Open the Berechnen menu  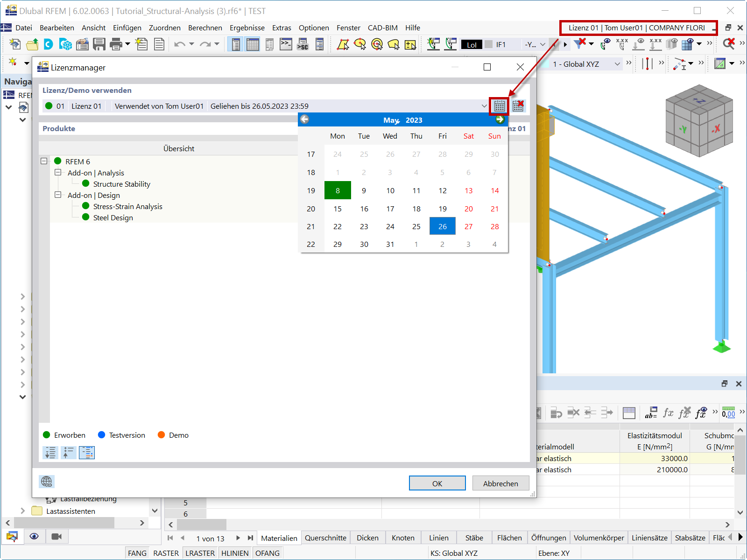click(205, 28)
